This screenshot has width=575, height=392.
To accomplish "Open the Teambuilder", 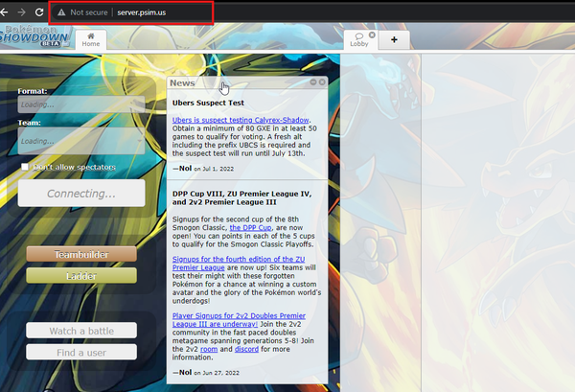I will click(81, 254).
